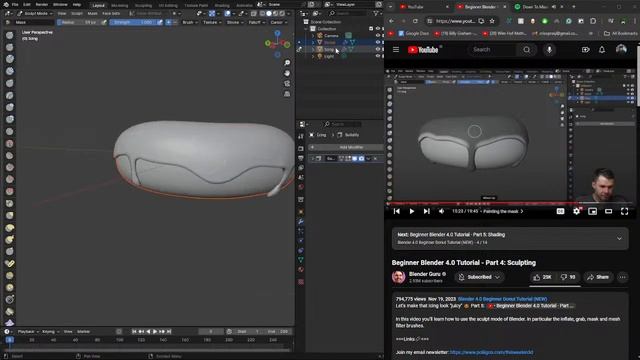The image size is (640, 360).
Task: Open Material properties tab icon
Action: click(301, 270)
